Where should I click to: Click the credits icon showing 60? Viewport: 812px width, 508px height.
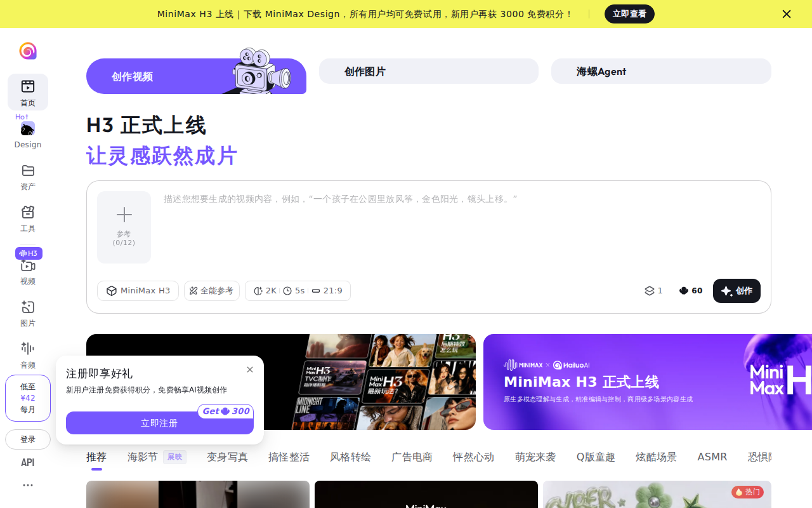[691, 291]
